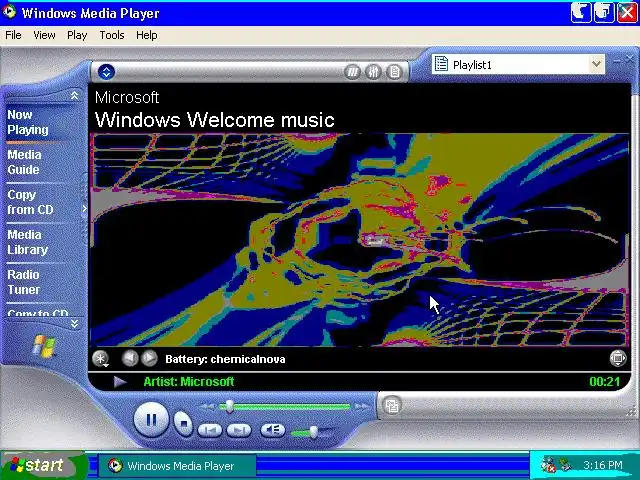Open the Copy to CD tab

(x=38, y=313)
